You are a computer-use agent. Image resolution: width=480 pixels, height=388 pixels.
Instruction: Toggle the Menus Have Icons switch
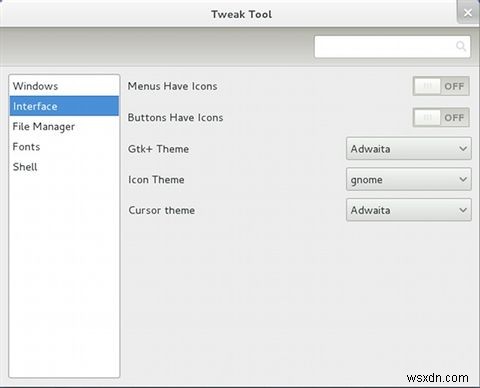coord(441,86)
